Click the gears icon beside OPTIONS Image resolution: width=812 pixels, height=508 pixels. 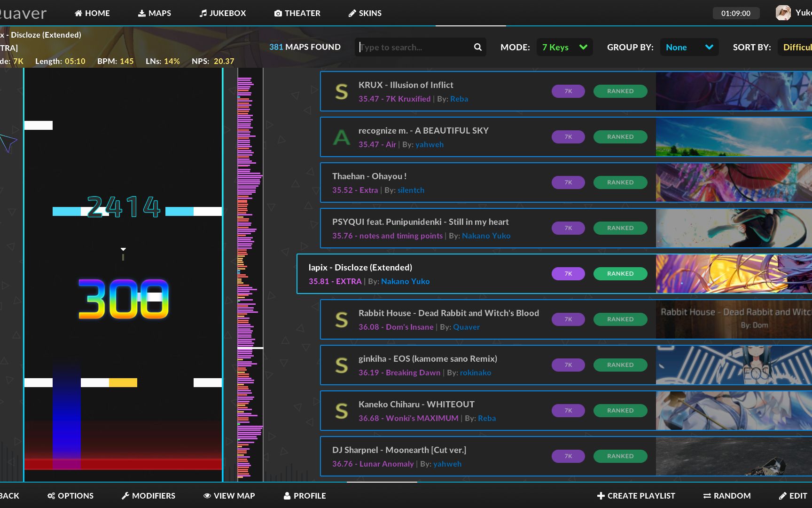[x=51, y=496]
